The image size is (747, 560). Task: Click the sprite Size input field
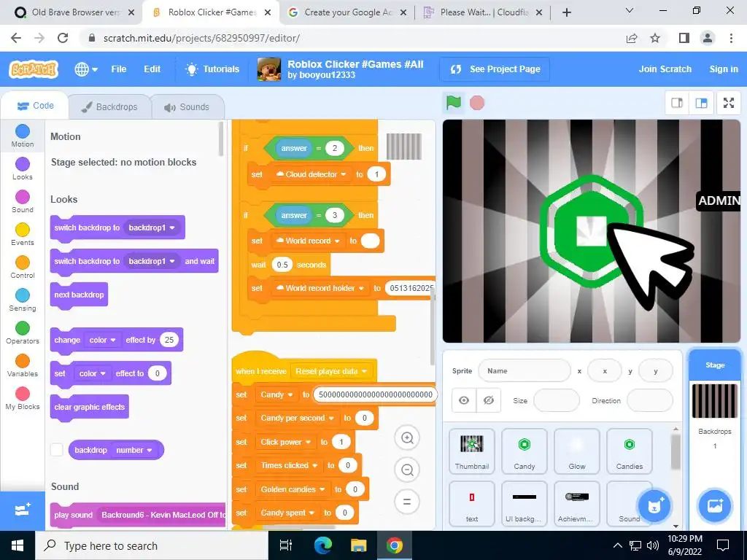[557, 400]
